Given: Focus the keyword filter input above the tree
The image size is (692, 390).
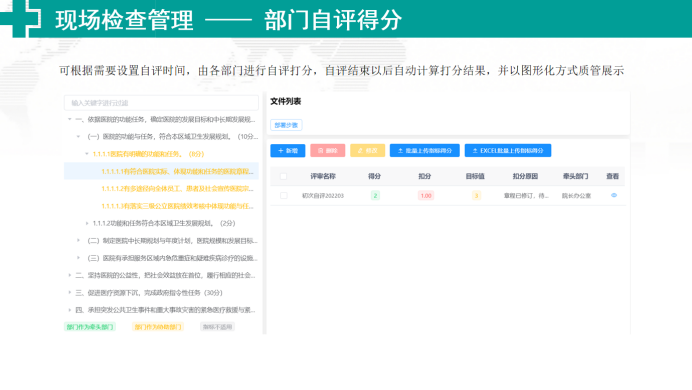Looking at the screenshot, I should click(161, 103).
